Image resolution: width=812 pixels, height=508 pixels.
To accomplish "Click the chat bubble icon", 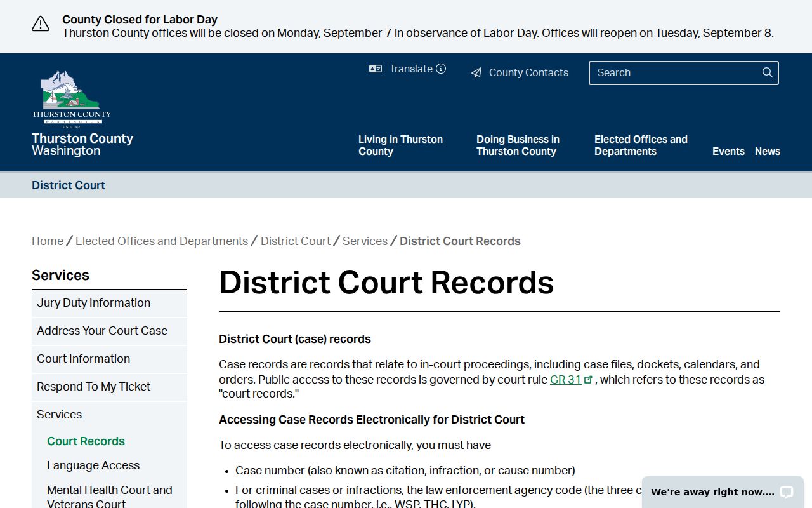I will coord(787,492).
